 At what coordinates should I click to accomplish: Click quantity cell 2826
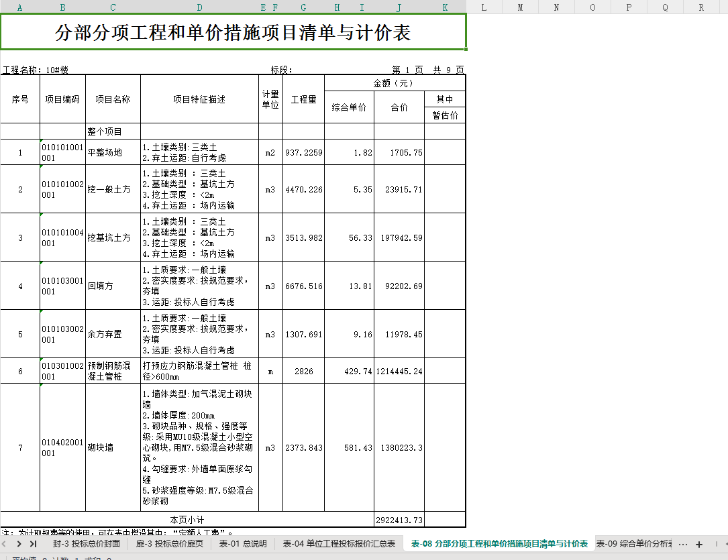(x=304, y=371)
